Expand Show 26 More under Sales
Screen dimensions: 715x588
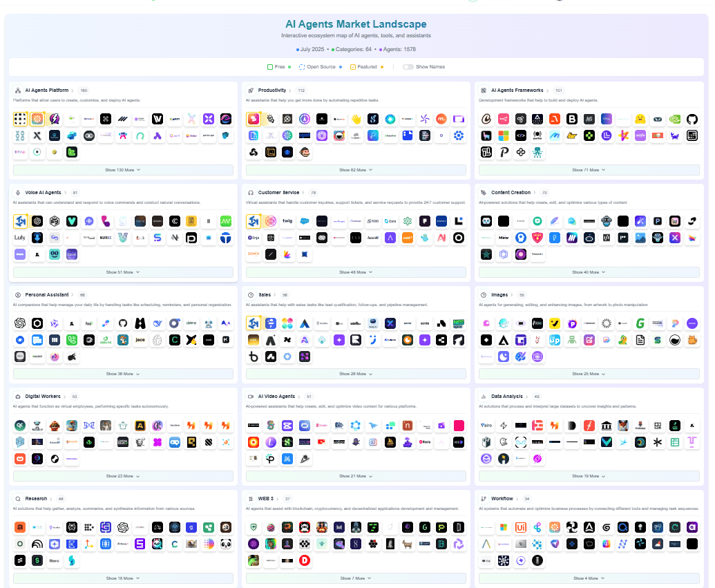[x=356, y=374]
